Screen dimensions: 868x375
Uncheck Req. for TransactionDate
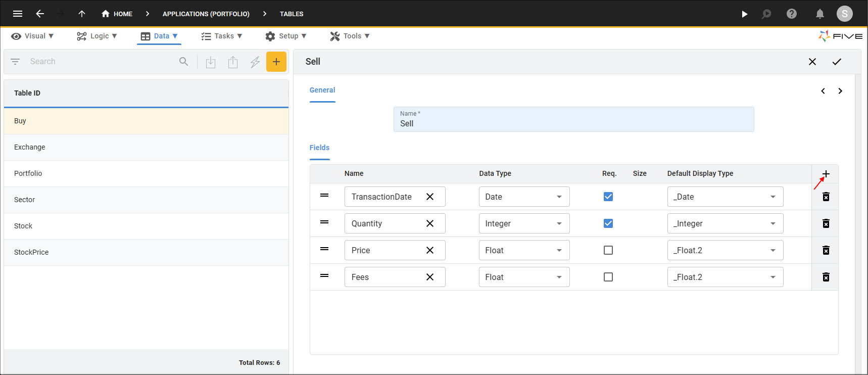(x=608, y=197)
